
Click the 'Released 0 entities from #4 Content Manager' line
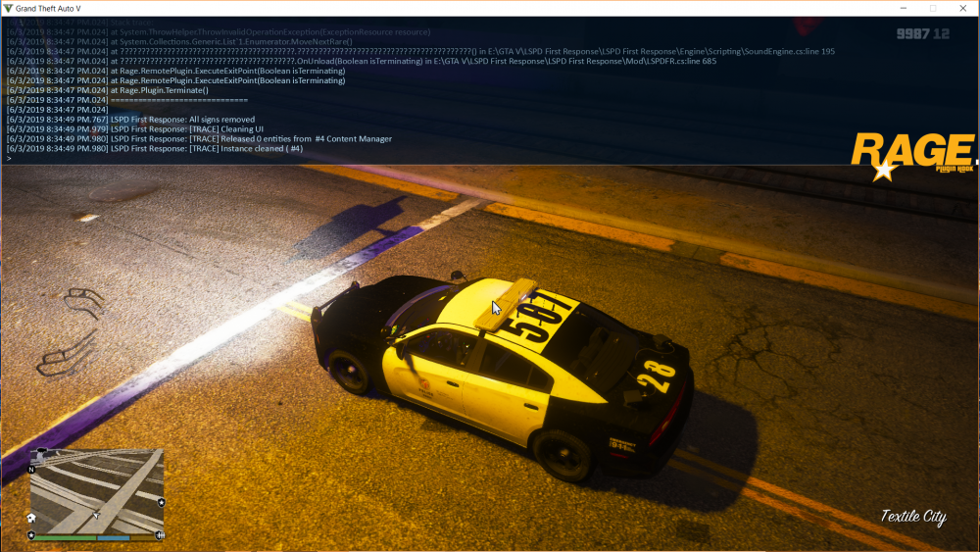click(199, 139)
